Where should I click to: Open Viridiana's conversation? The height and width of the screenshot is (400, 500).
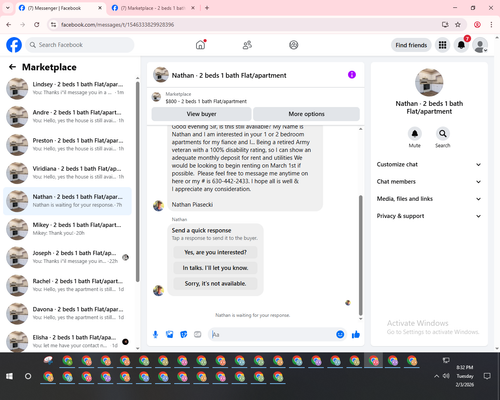point(67,173)
